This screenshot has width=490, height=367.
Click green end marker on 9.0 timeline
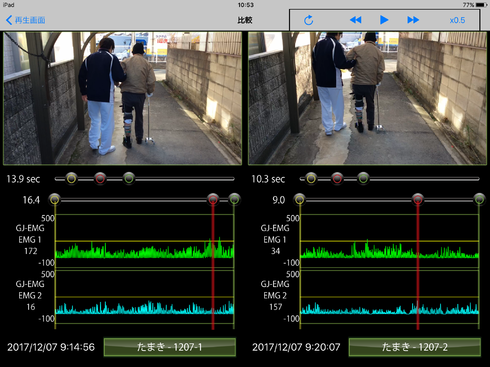(479, 199)
